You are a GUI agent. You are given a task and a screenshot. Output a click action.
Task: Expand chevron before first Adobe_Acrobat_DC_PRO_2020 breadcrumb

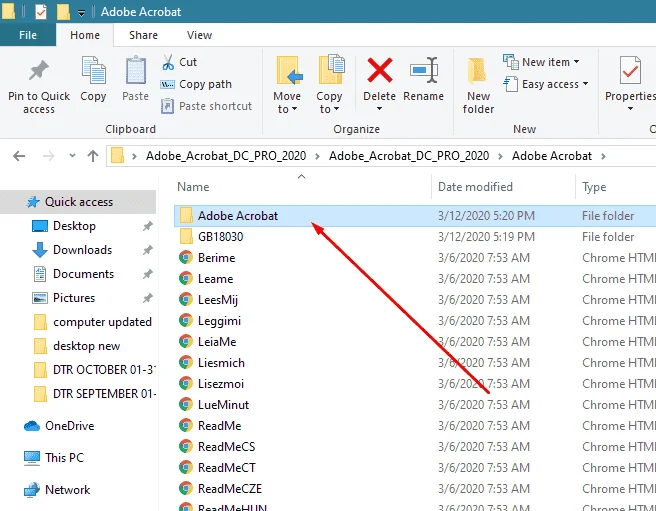point(134,157)
